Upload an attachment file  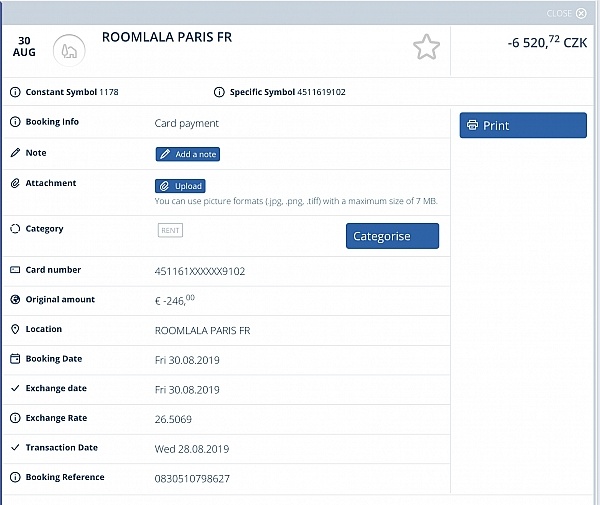180,186
